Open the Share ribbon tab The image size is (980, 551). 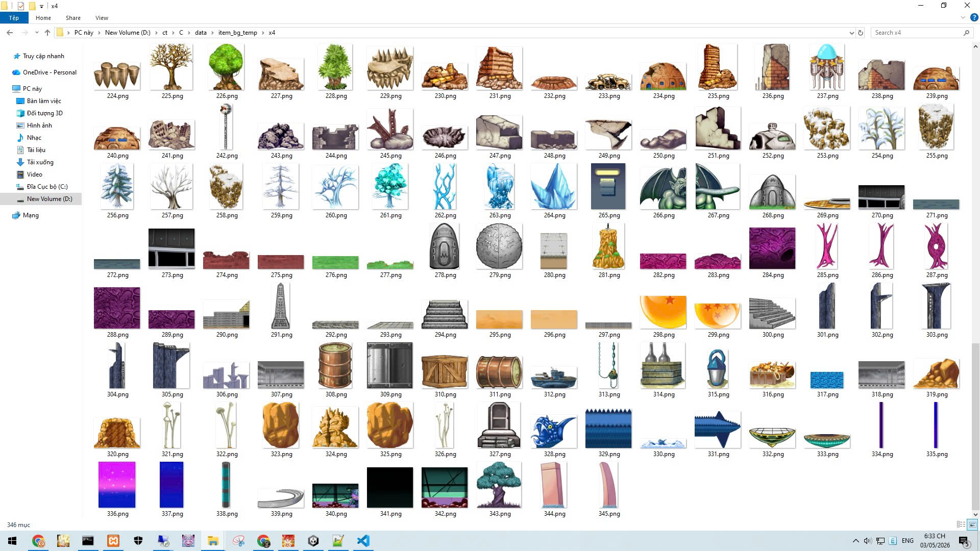73,18
